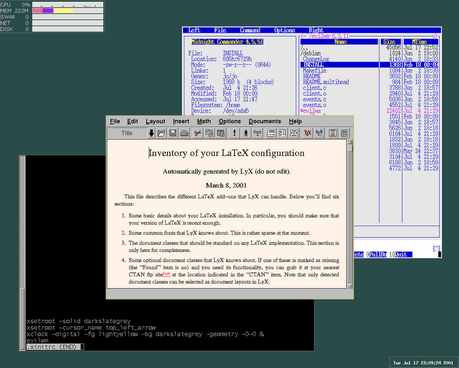Viewport: 459px width, 368px height.
Task: Click the MEM usage bar in system monitor
Action: (68, 11)
